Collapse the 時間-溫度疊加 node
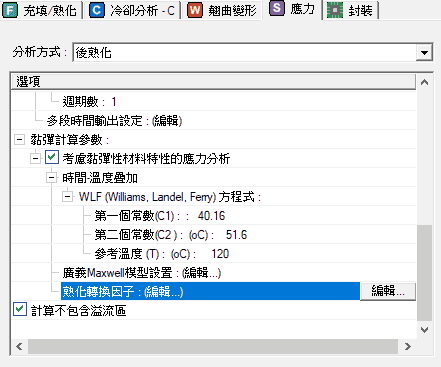441x367 pixels. pyautogui.click(x=51, y=178)
